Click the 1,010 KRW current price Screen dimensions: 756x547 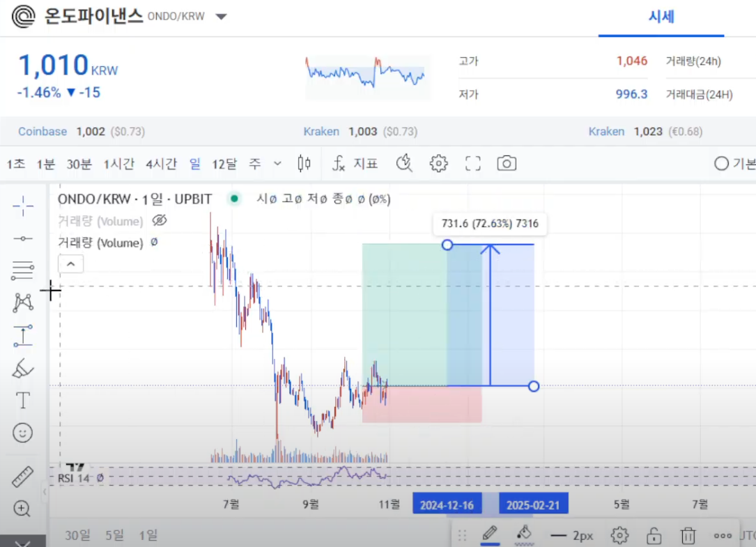pos(68,65)
